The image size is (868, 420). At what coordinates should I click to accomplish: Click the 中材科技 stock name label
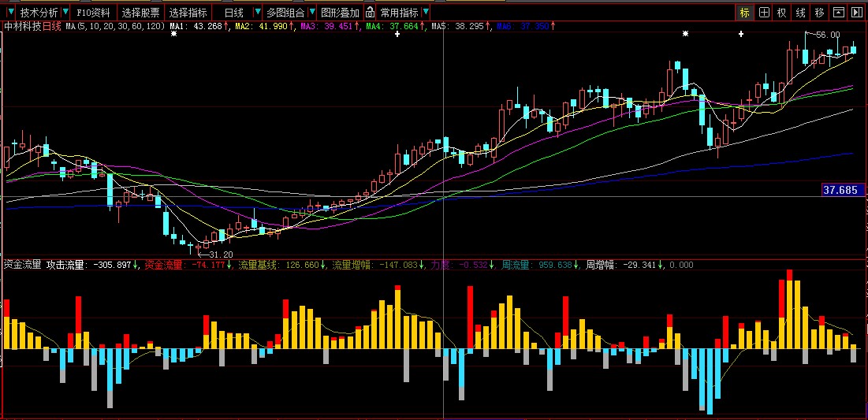tap(22, 25)
